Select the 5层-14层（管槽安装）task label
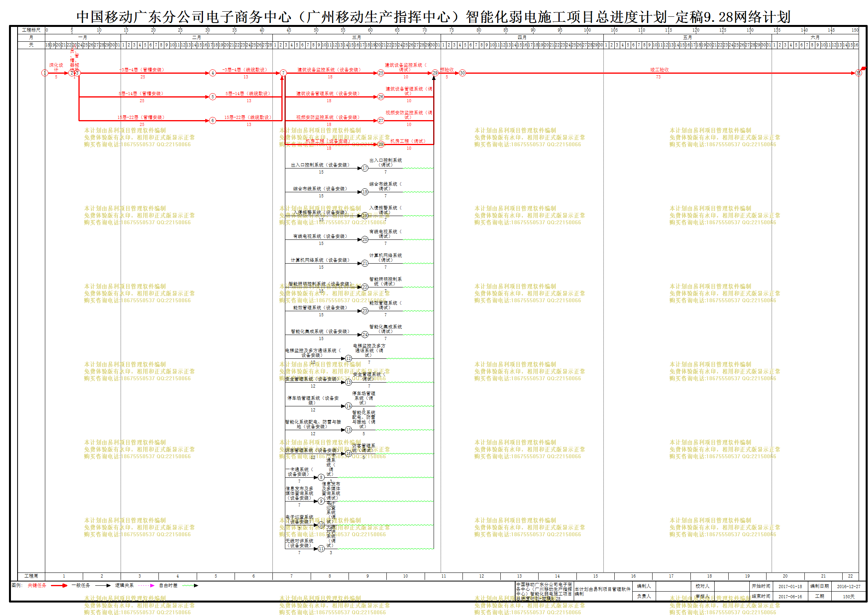This screenshot has width=868, height=615. point(142,94)
